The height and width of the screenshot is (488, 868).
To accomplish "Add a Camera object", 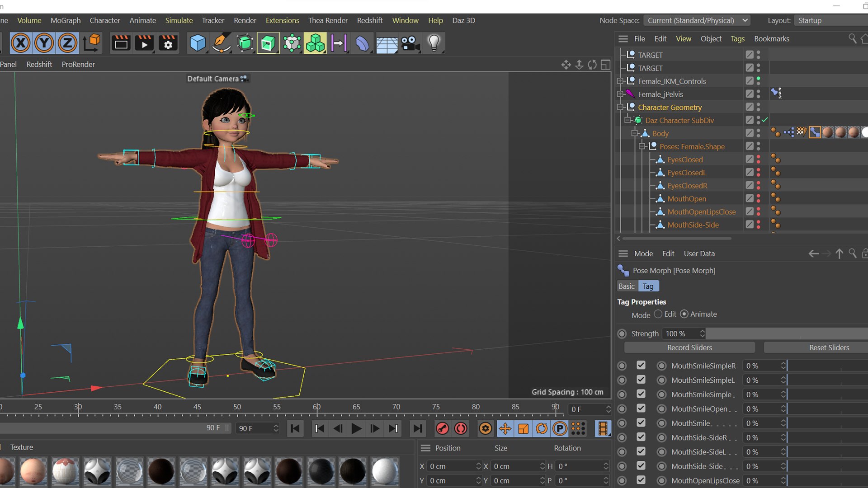I will pos(410,43).
